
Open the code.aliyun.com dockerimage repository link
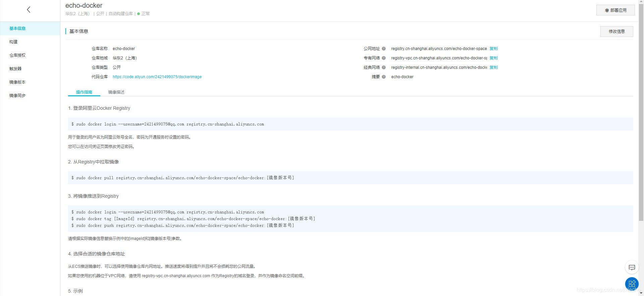click(x=157, y=77)
